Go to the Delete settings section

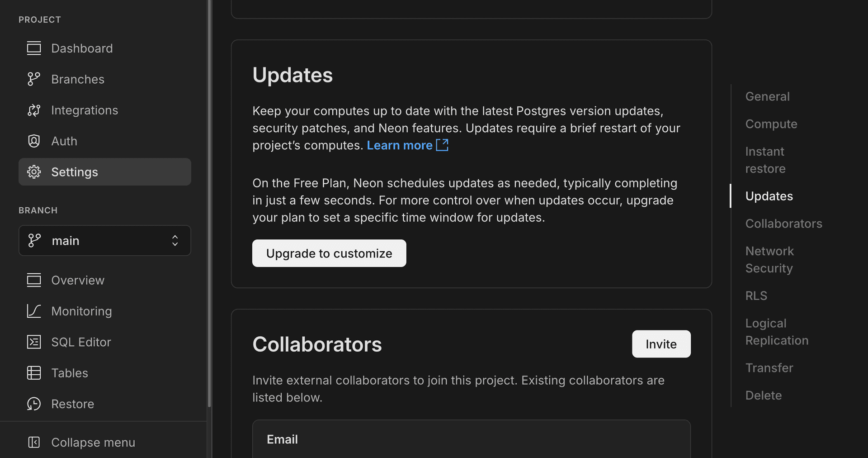click(x=763, y=395)
